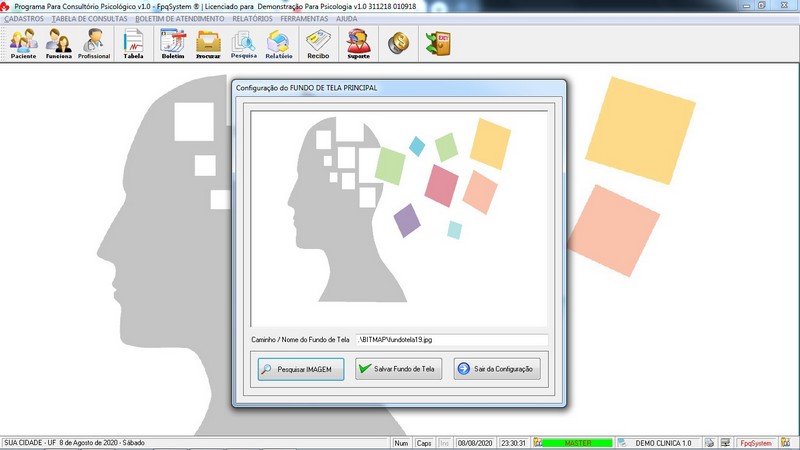Click the icon left of DEMO CLINICA
800x450 pixels.
click(622, 443)
